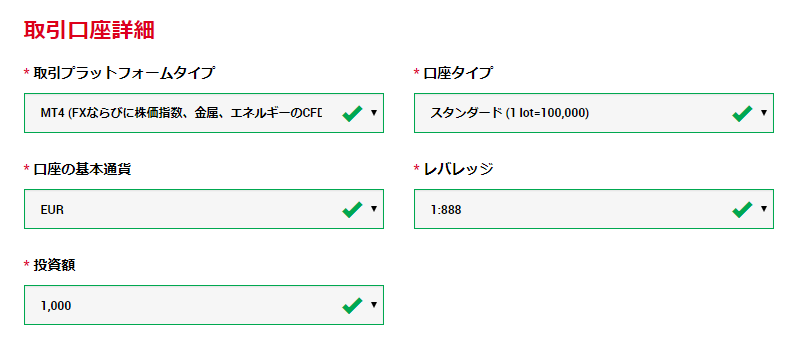
Task: Open the 1:888 leverage dropdown arrow
Action: click(764, 209)
